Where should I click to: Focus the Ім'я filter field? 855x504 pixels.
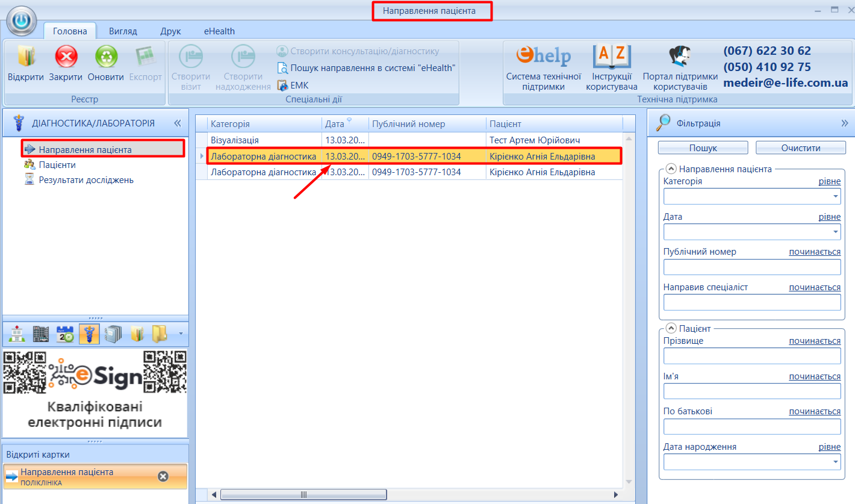tap(752, 391)
